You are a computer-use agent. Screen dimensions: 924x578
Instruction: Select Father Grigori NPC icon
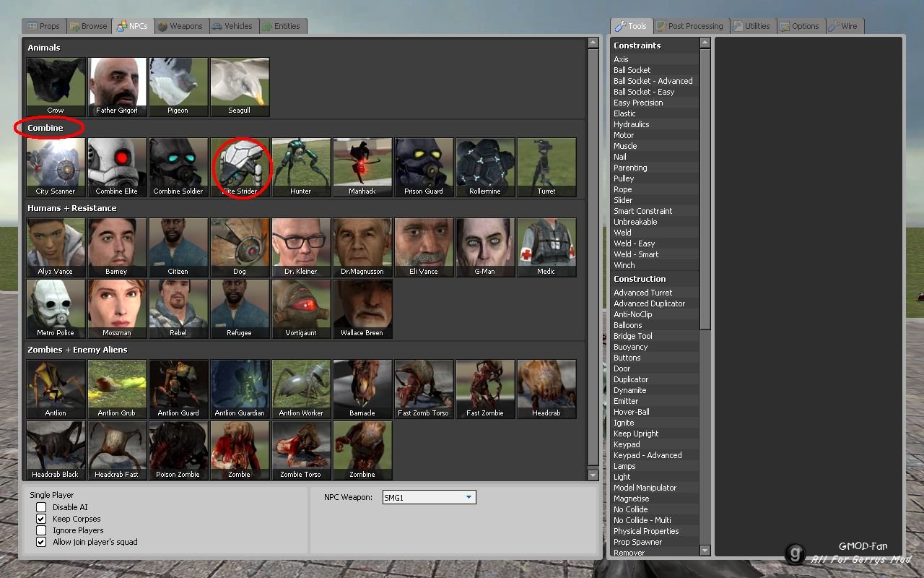click(x=117, y=87)
